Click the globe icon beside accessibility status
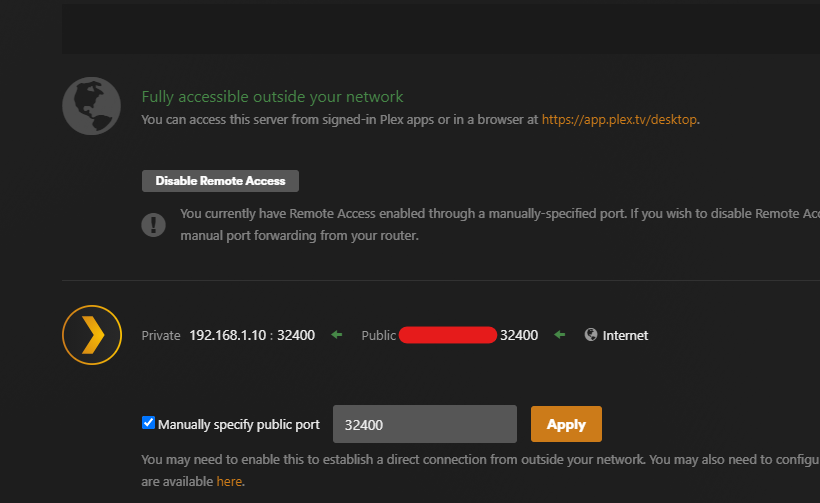Screen dimensions: 820x503 click(x=92, y=106)
